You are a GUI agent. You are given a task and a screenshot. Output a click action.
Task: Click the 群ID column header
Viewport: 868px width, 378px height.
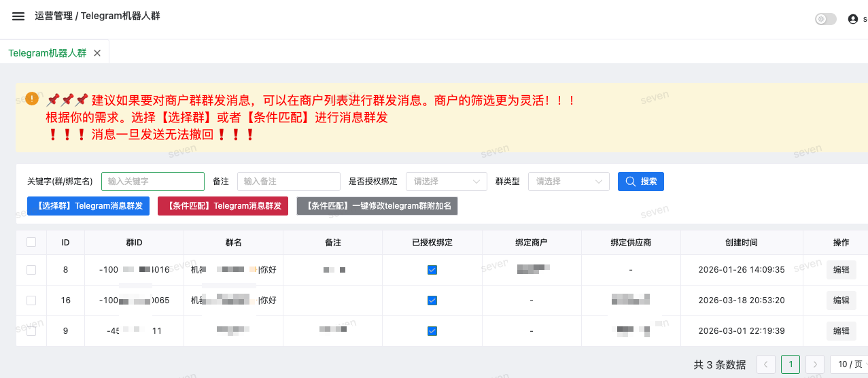[x=134, y=243]
